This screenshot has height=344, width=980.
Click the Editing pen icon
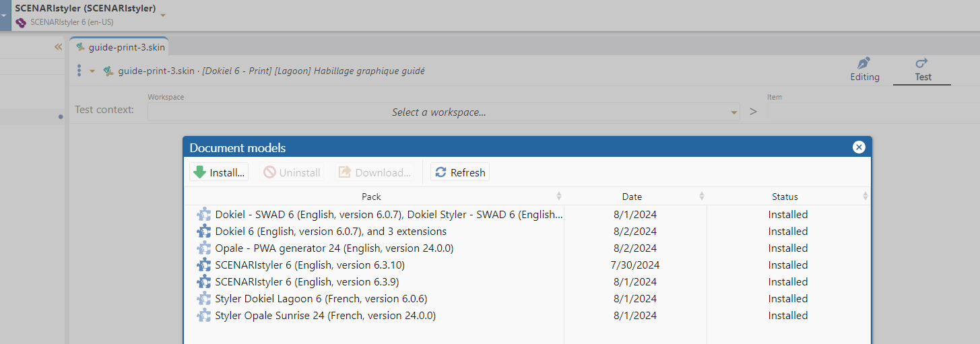[864, 63]
